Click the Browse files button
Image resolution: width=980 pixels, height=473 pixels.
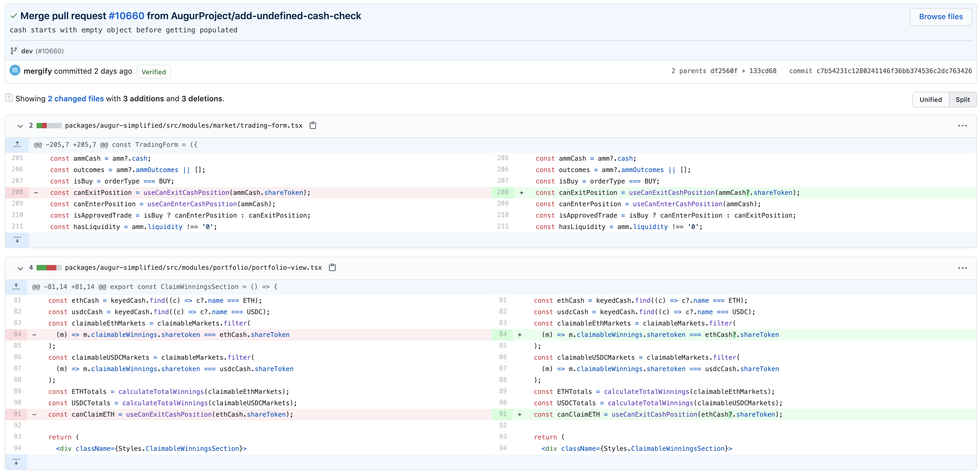point(940,17)
